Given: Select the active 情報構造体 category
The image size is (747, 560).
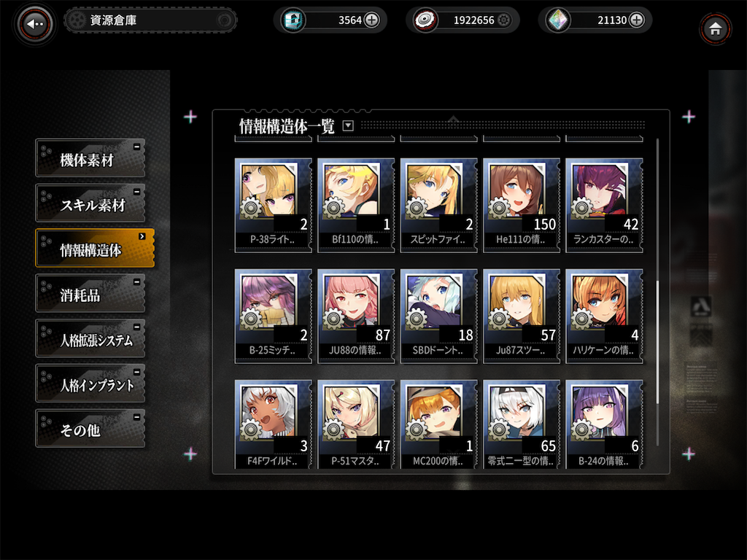Looking at the screenshot, I should [96, 248].
